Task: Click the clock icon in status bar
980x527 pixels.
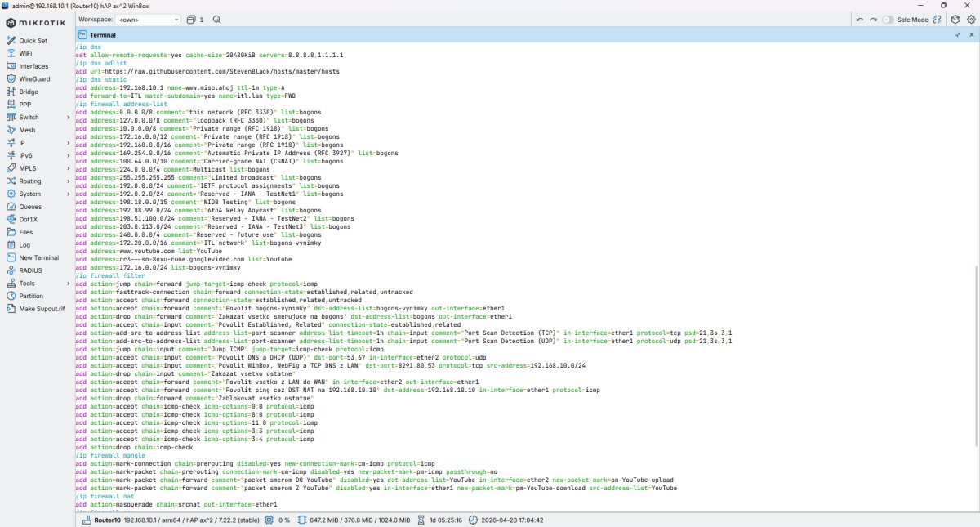Action: click(474, 520)
